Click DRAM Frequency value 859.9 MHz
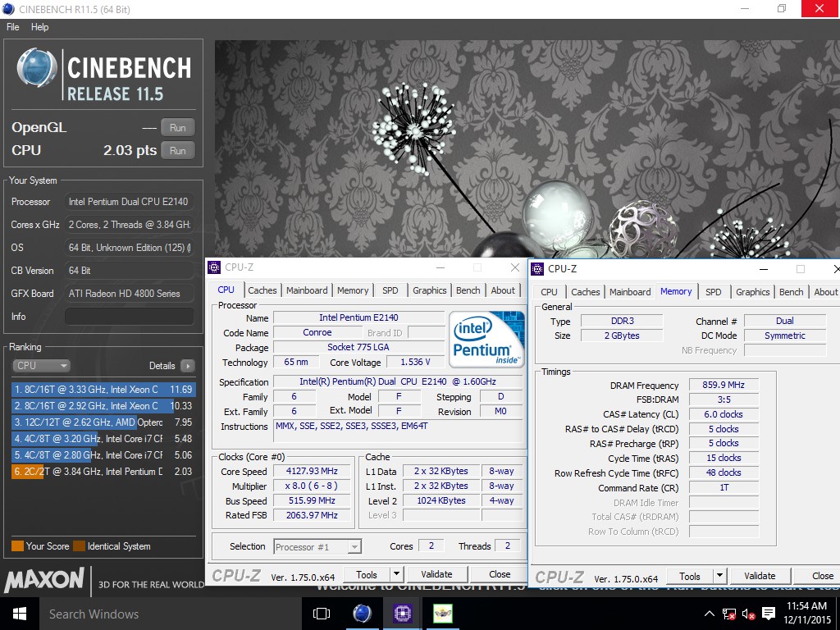 (724, 385)
